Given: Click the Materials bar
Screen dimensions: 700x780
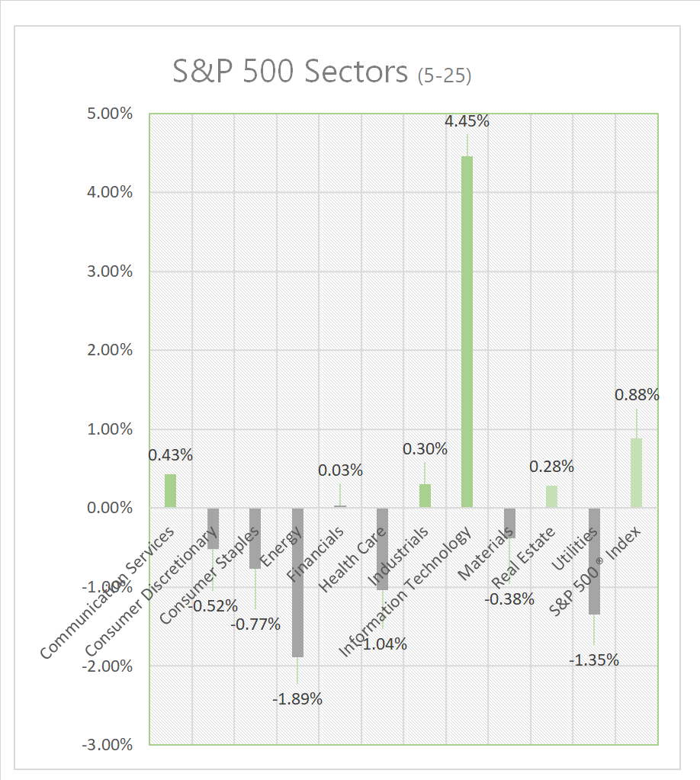Looking at the screenshot, I should (x=509, y=523).
